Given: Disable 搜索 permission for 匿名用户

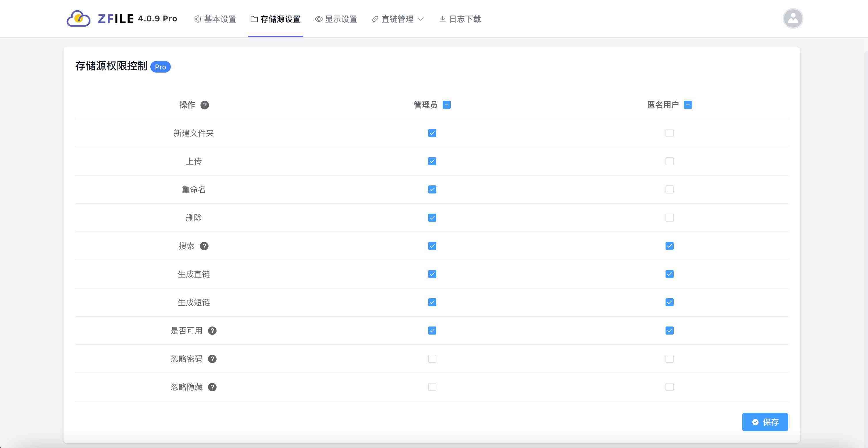Looking at the screenshot, I should (x=669, y=246).
